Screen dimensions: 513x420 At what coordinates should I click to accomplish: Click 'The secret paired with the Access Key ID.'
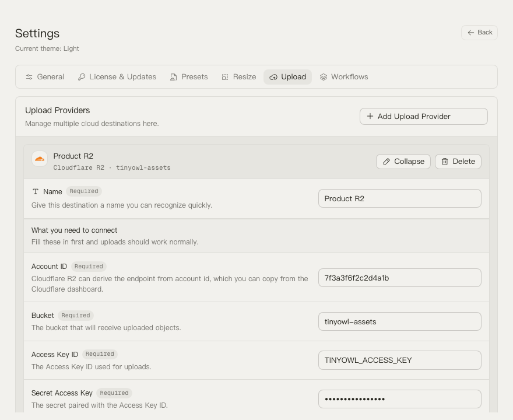click(x=100, y=405)
